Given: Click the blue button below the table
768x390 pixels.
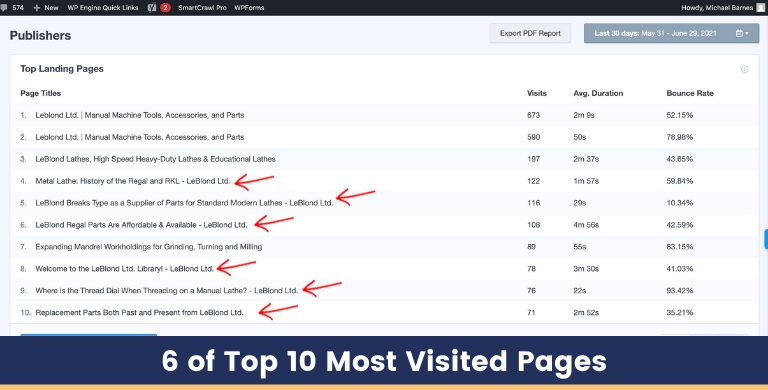Looking at the screenshot, I should tap(89, 335).
